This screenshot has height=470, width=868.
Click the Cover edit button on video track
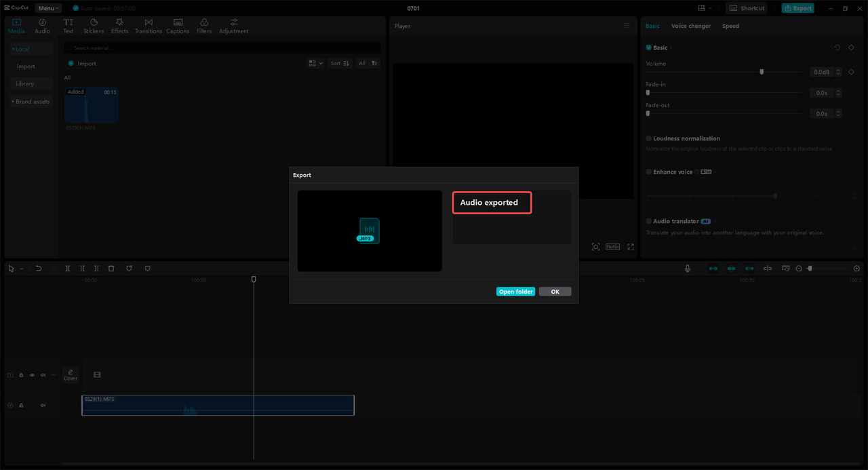[71, 375]
